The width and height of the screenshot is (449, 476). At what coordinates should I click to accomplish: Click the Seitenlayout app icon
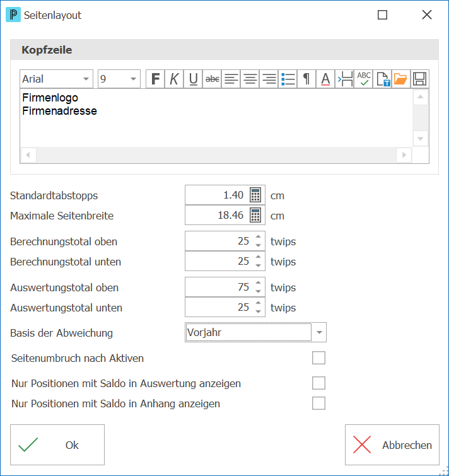(x=13, y=15)
